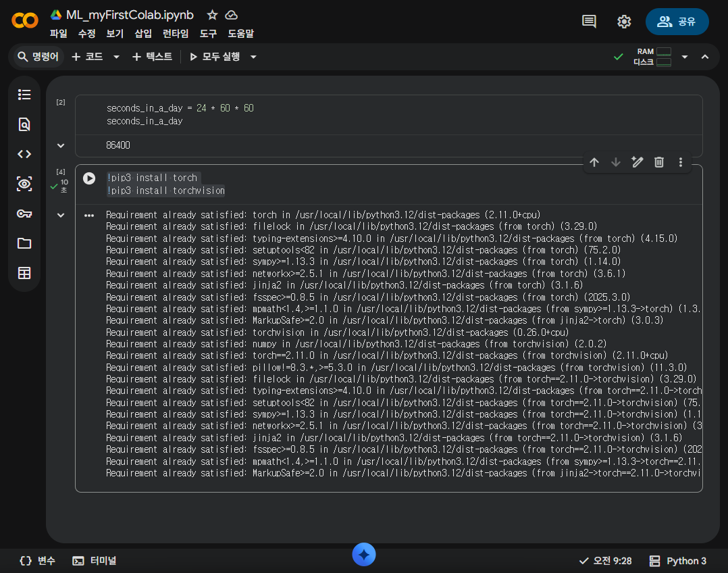Open the 런타임 menu
Image resolution: width=728 pixels, height=573 pixels.
click(x=176, y=34)
